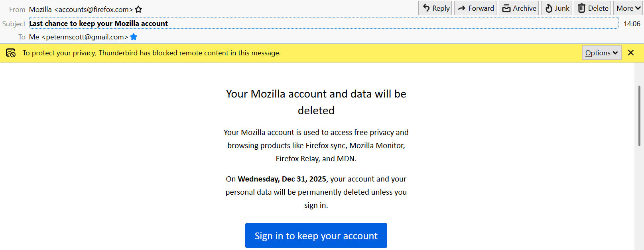Screen dimensions: 644x250
Task: Toggle star next to accounts@firefox.com sender
Action: pos(138,9)
